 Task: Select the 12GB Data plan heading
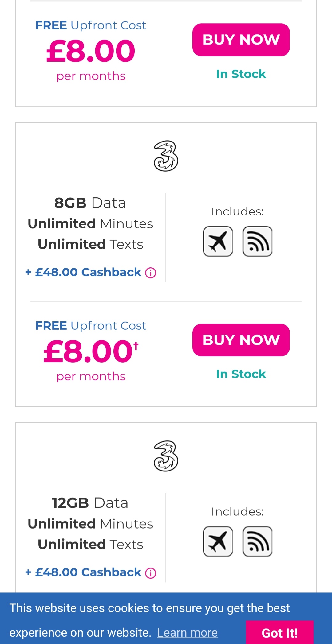pos(90,503)
